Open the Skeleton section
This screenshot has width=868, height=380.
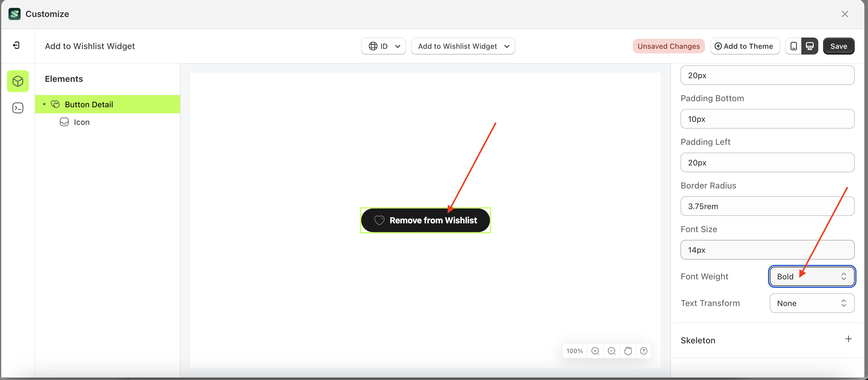698,340
